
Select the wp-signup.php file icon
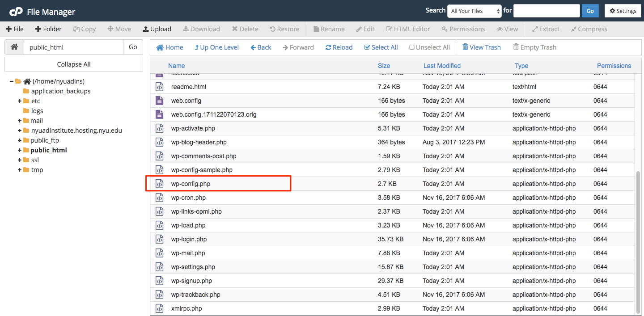click(x=159, y=281)
